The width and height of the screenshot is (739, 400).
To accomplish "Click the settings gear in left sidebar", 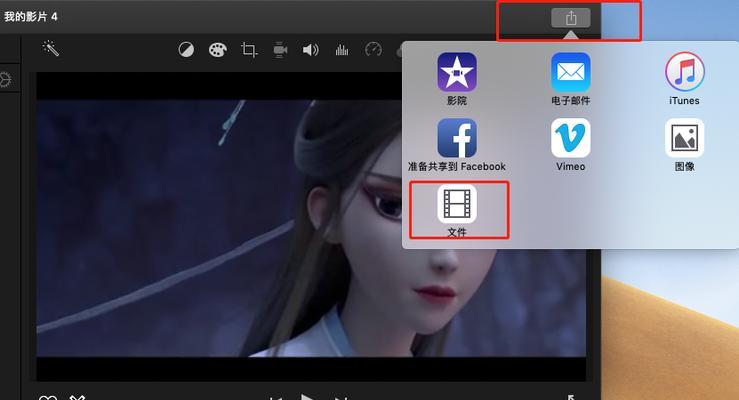I will coord(5,80).
